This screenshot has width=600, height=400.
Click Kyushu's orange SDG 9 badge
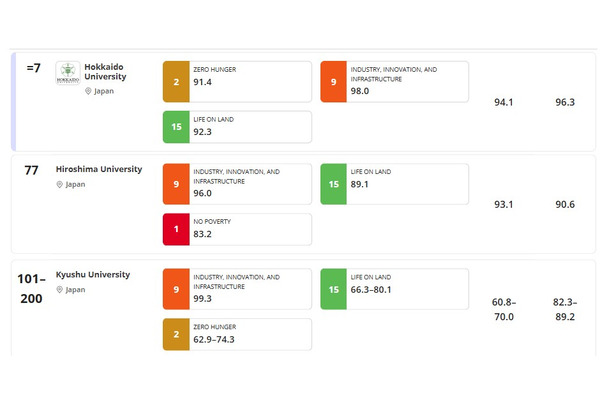tap(176, 289)
